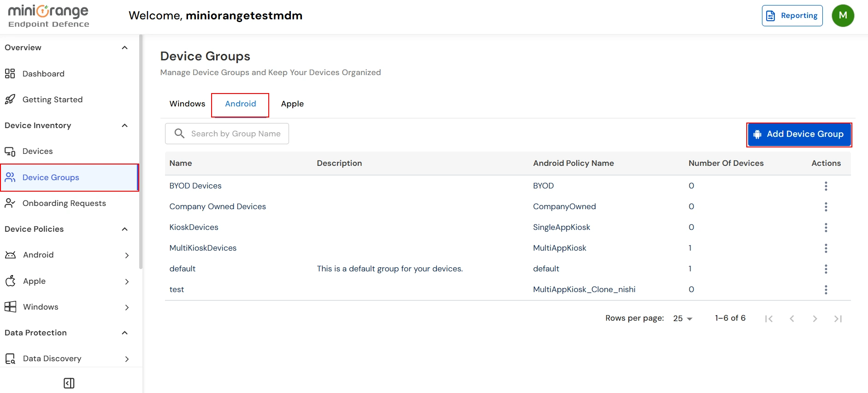Open actions menu for MultiKioskDevices row
Image resolution: width=868 pixels, height=393 pixels.
tap(826, 248)
